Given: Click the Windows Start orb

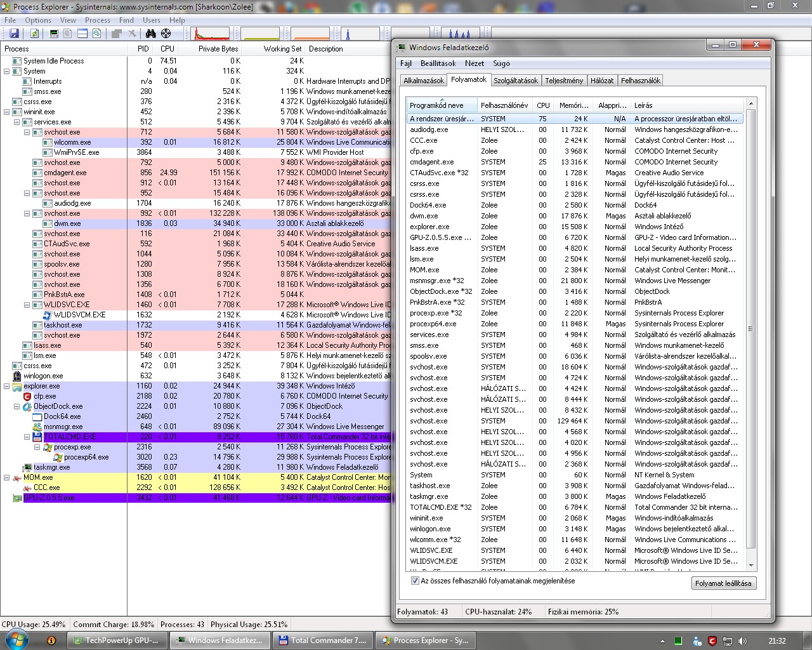Looking at the screenshot, I should click(16, 639).
